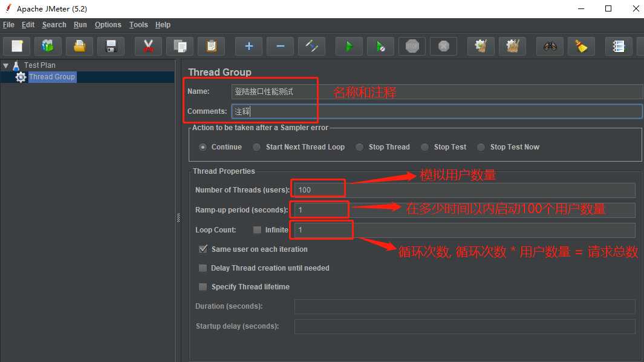The width and height of the screenshot is (644, 362).
Task: Open the function helper list icon
Action: coord(619,46)
